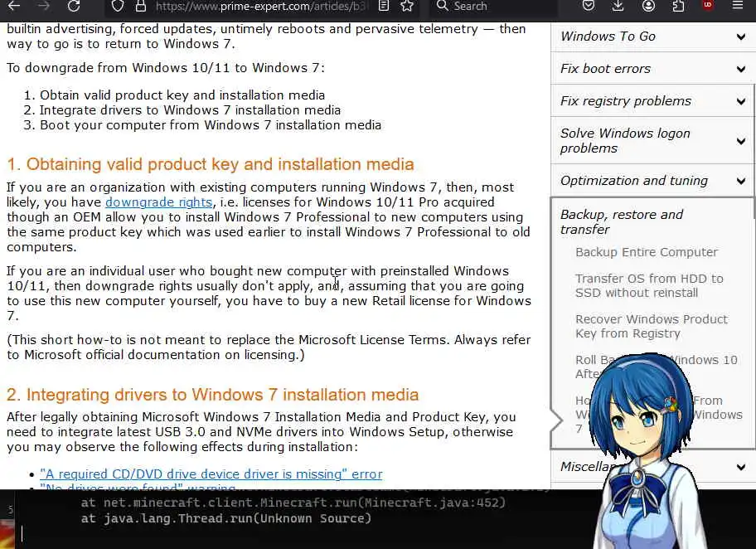Click list item Integrate drivers to Windows 7
The height and width of the screenshot is (549, 756).
pyautogui.click(x=190, y=110)
